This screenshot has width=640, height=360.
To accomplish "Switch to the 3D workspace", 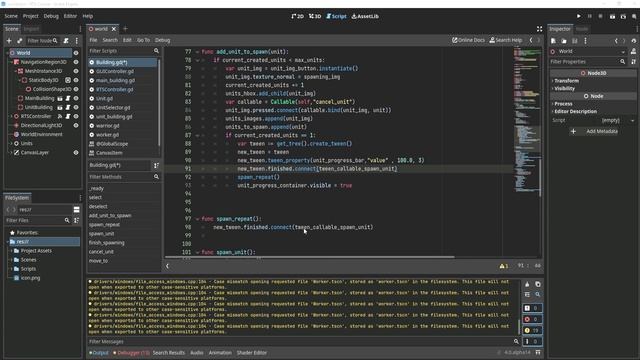I will 315,16.
